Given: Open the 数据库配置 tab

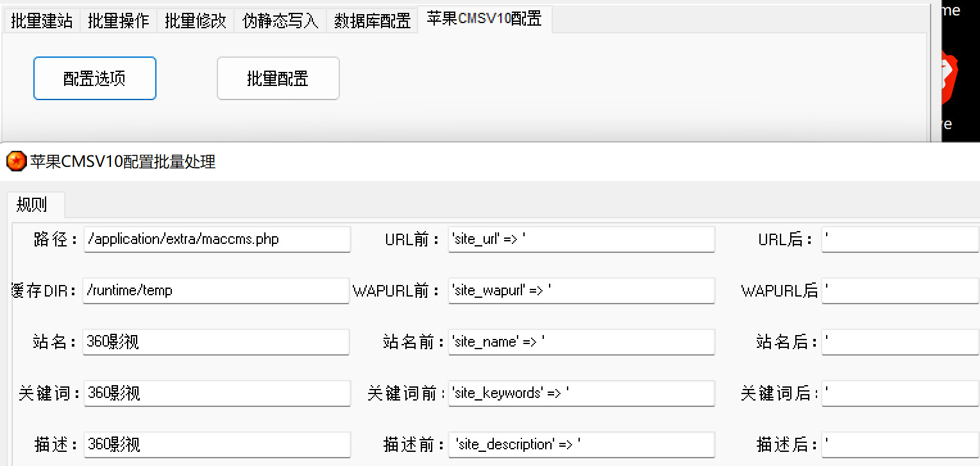Looking at the screenshot, I should tap(372, 21).
